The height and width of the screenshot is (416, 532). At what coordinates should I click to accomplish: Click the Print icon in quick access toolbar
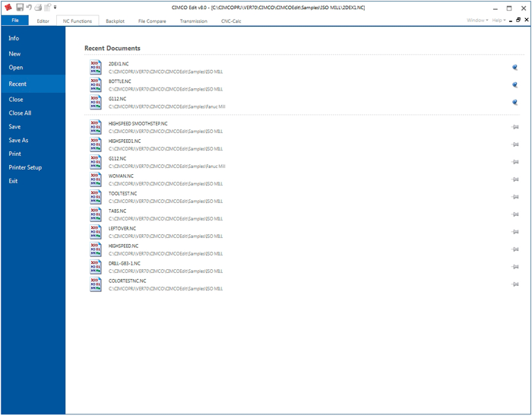coord(38,7)
